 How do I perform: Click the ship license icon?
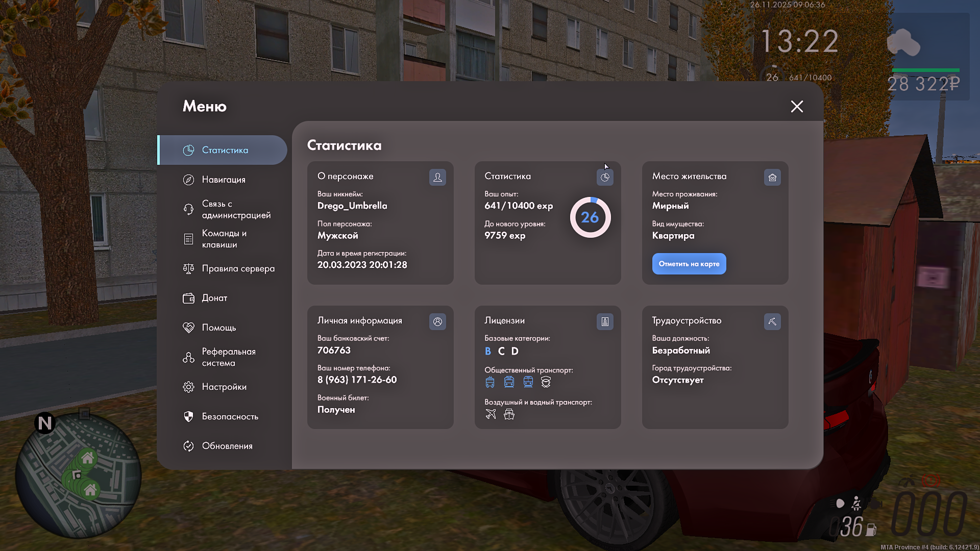pos(509,414)
